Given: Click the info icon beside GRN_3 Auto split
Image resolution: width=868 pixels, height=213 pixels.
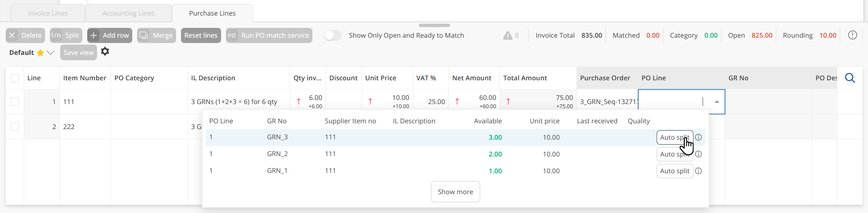Looking at the screenshot, I should click(x=698, y=138).
